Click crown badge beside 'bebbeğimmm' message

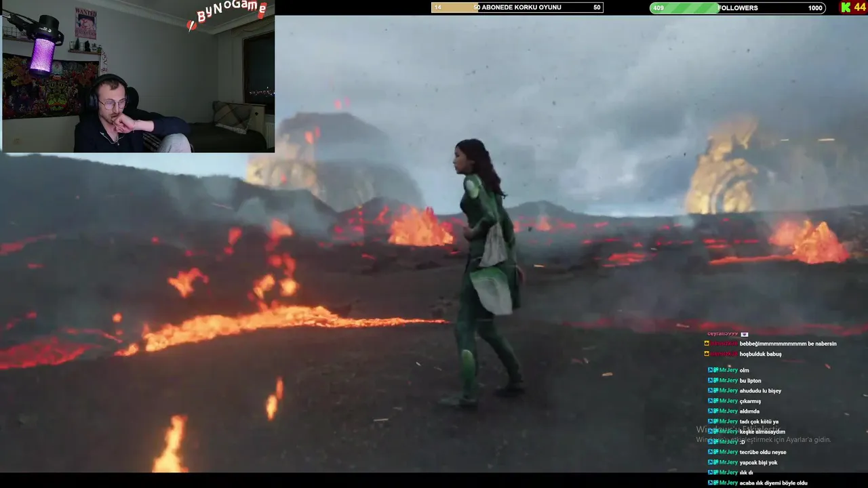pyautogui.click(x=707, y=344)
